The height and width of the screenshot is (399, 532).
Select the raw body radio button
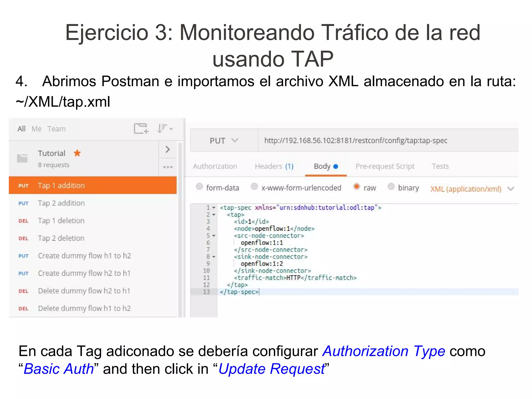[357, 187]
